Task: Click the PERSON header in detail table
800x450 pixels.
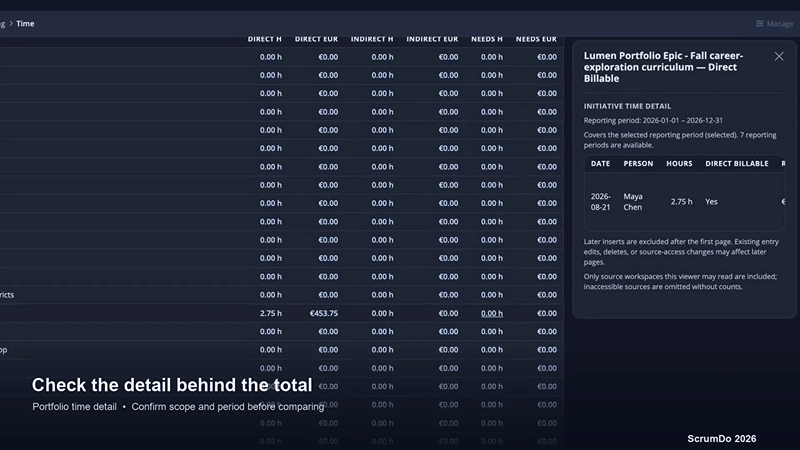Action: (638, 164)
